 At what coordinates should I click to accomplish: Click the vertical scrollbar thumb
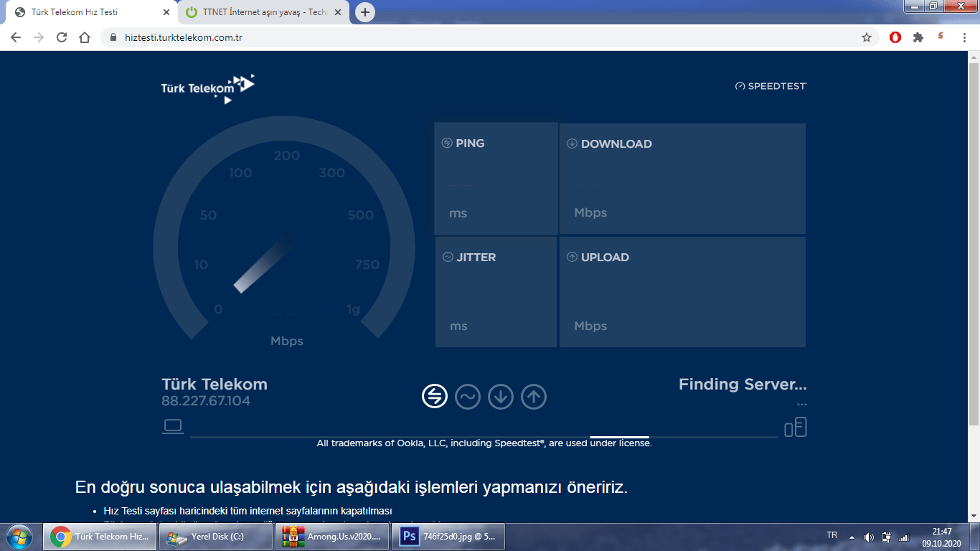(x=974, y=242)
